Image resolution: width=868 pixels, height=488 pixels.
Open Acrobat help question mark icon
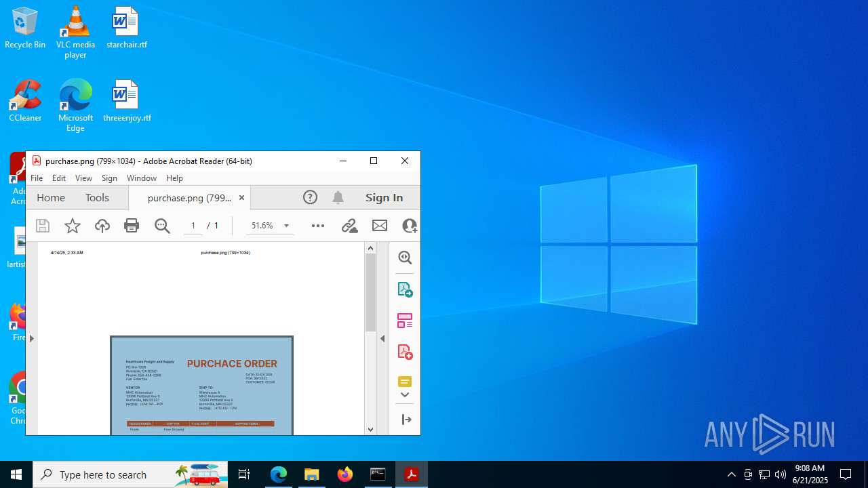coord(310,197)
